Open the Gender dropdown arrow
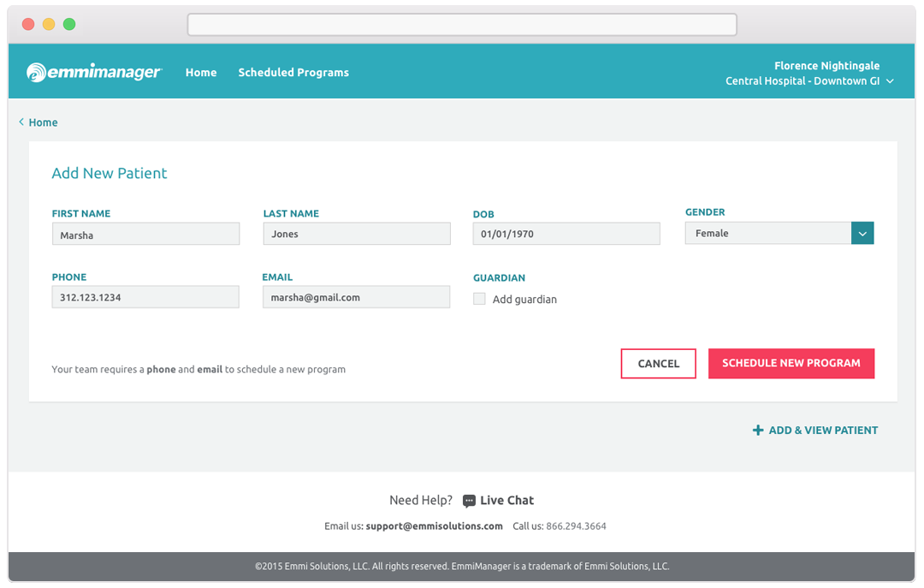 (862, 233)
